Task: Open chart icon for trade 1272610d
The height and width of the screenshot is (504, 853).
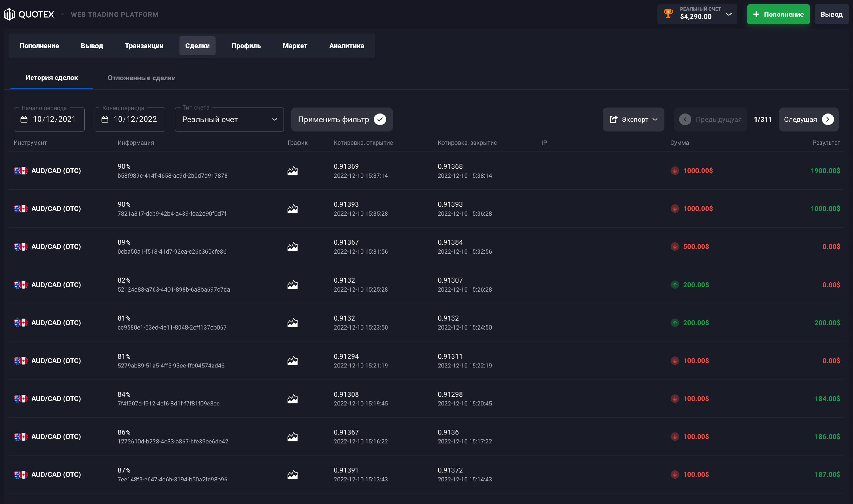Action: 293,437
